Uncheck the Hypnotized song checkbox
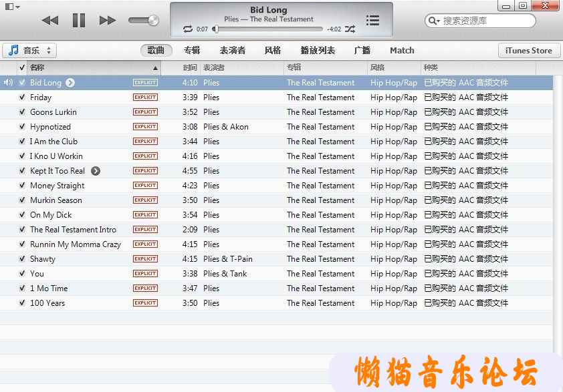The height and width of the screenshot is (392, 563). tap(22, 127)
